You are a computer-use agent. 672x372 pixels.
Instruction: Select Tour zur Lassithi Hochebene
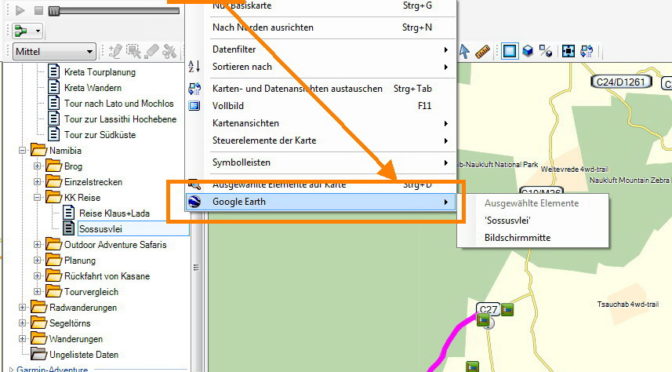pos(120,119)
